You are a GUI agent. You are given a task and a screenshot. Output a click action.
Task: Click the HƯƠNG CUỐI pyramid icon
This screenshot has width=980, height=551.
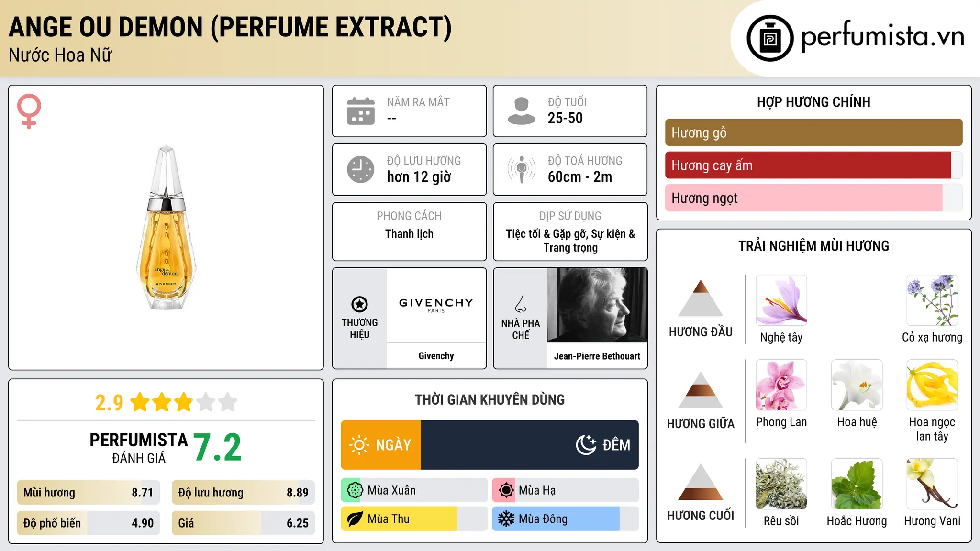click(701, 482)
